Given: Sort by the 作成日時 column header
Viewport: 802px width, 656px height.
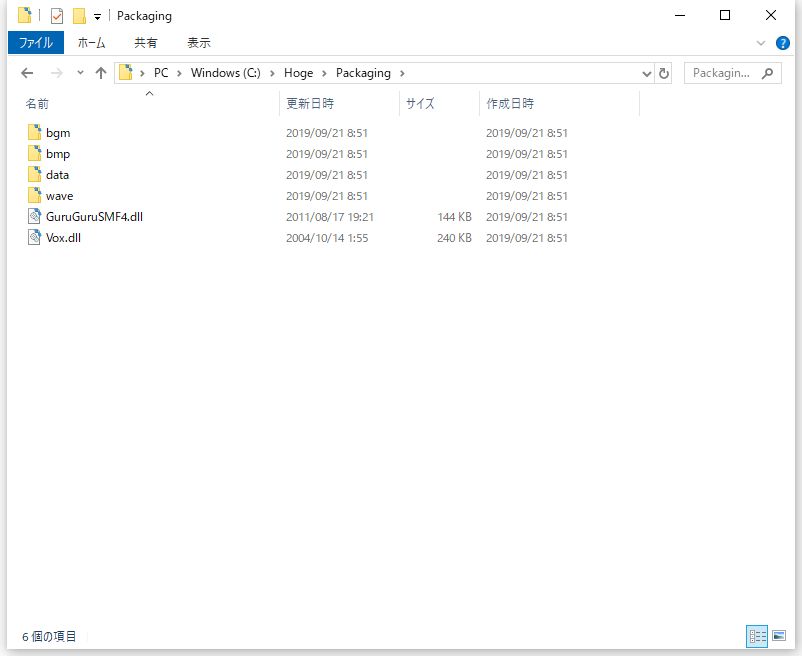Looking at the screenshot, I should coord(510,103).
